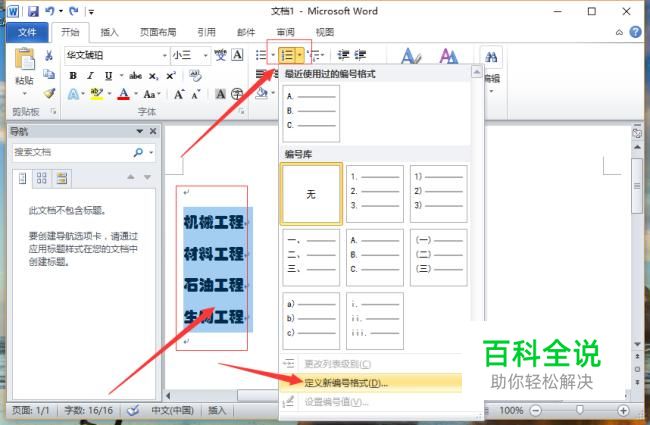The width and height of the screenshot is (650, 425).
Task: Click the phonetic guide icon
Action: coord(220,55)
